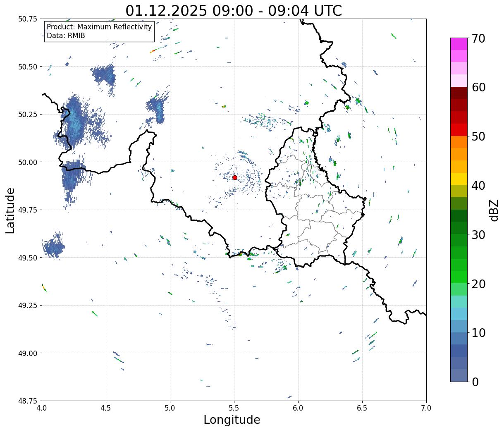Click the latitude tick label 50.25
The height and width of the screenshot is (430, 504).
click(28, 115)
